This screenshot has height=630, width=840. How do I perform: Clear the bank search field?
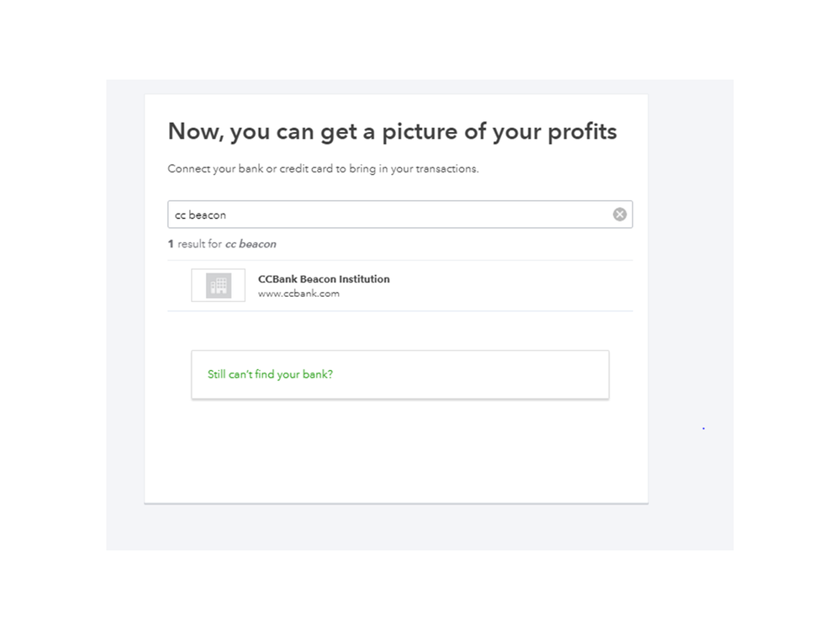pyautogui.click(x=620, y=214)
